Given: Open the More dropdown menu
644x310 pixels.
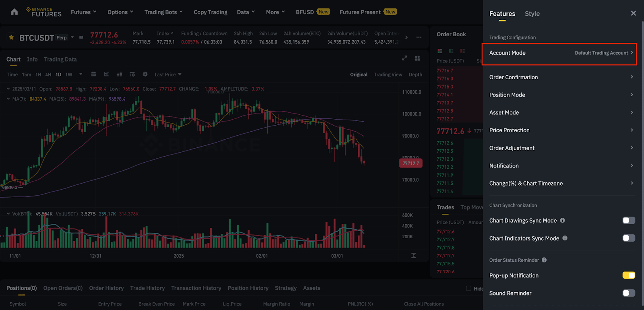Looking at the screenshot, I should coord(275,12).
